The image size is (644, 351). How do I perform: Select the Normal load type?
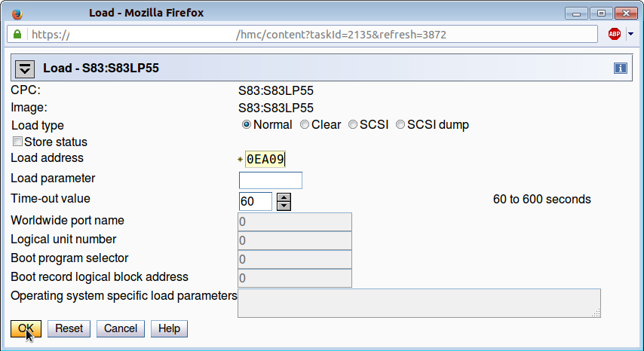click(247, 125)
